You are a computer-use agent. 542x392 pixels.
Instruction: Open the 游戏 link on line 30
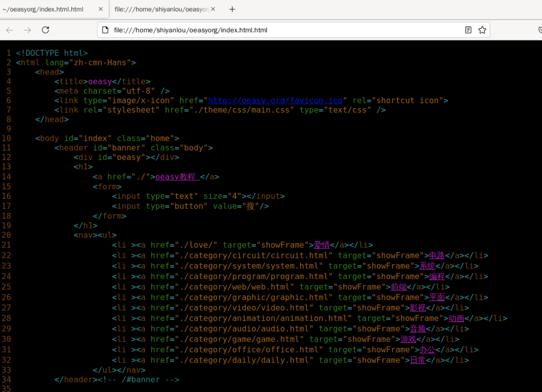tap(408, 339)
